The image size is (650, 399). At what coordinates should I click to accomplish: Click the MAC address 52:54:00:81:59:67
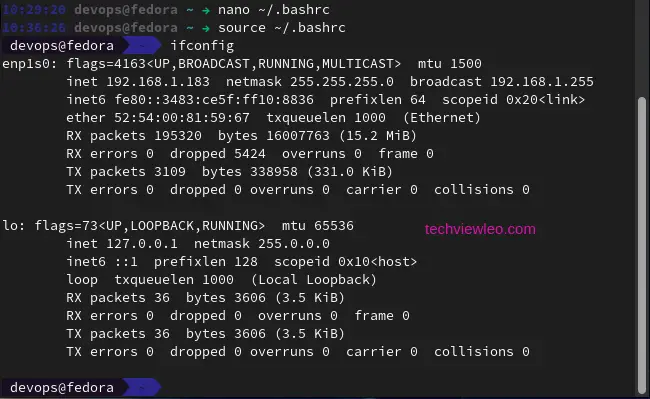coord(182,118)
